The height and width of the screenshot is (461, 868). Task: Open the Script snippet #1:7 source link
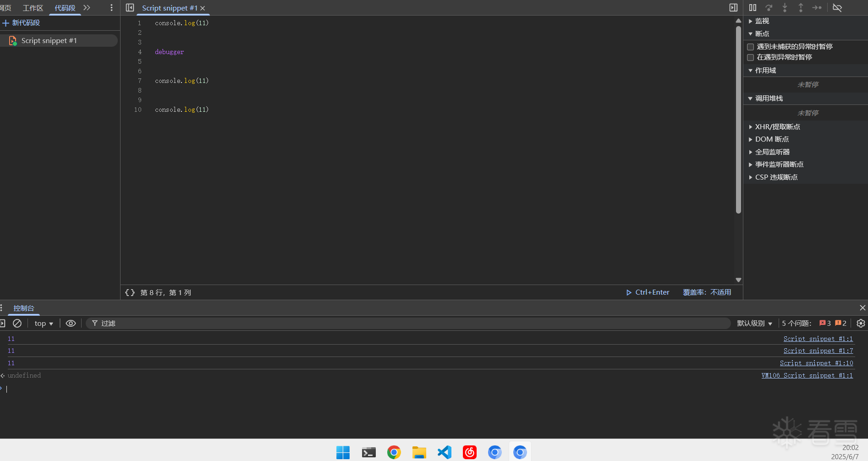pos(818,351)
